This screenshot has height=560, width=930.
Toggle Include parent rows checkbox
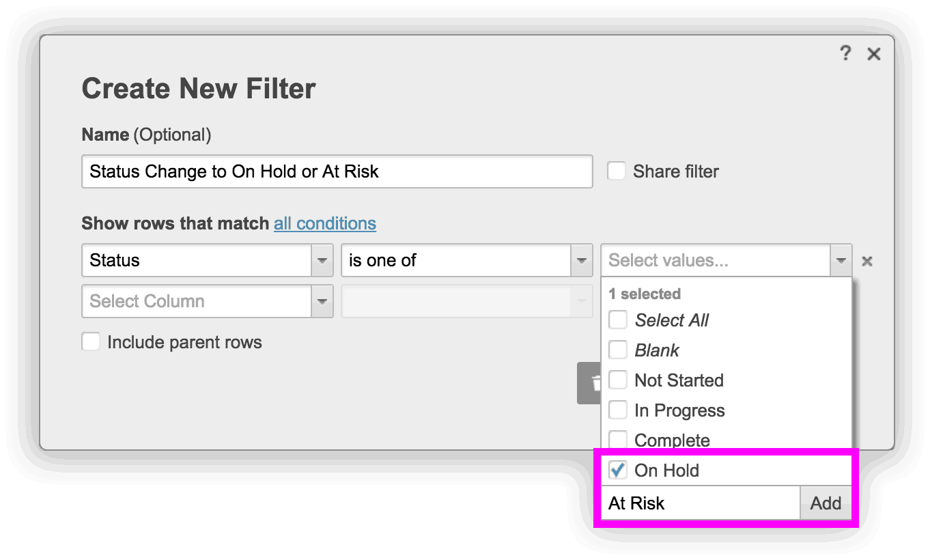[91, 341]
